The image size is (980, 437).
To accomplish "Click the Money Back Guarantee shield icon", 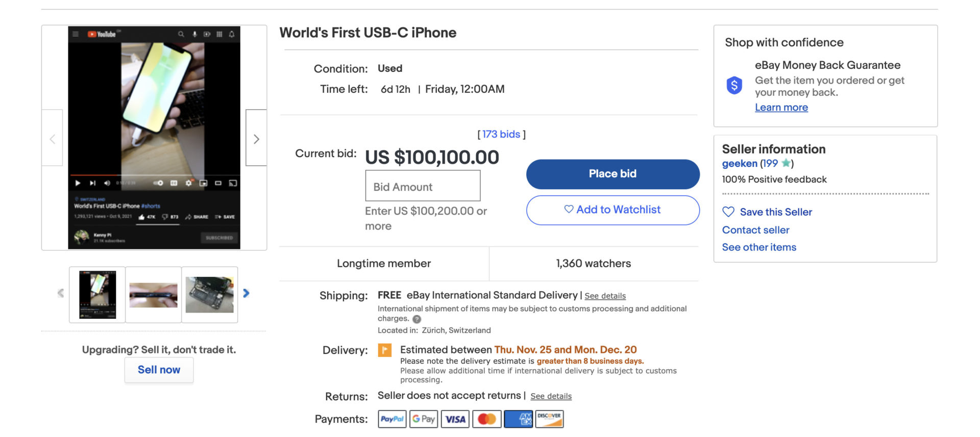I will click(x=734, y=85).
